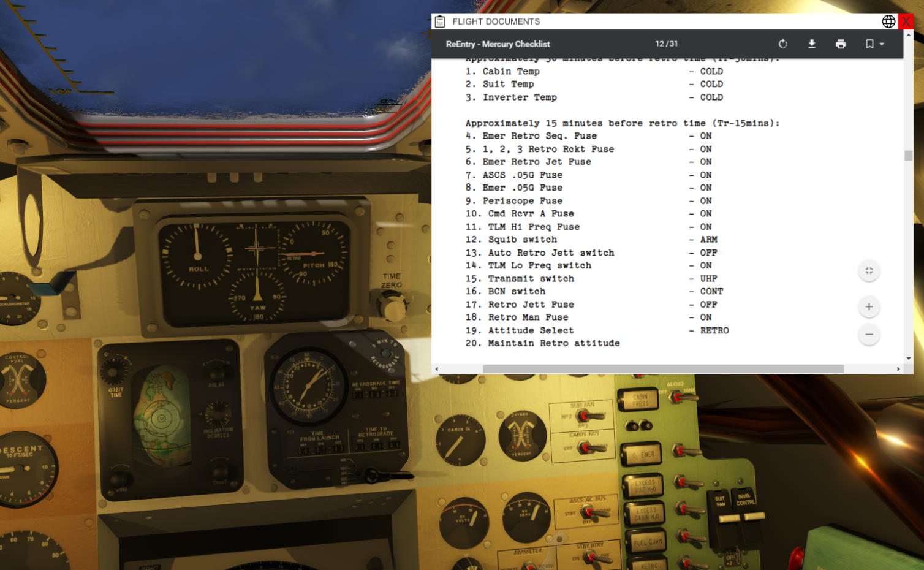924x570 pixels.
Task: Zoom out of the PDF page
Action: (x=869, y=335)
